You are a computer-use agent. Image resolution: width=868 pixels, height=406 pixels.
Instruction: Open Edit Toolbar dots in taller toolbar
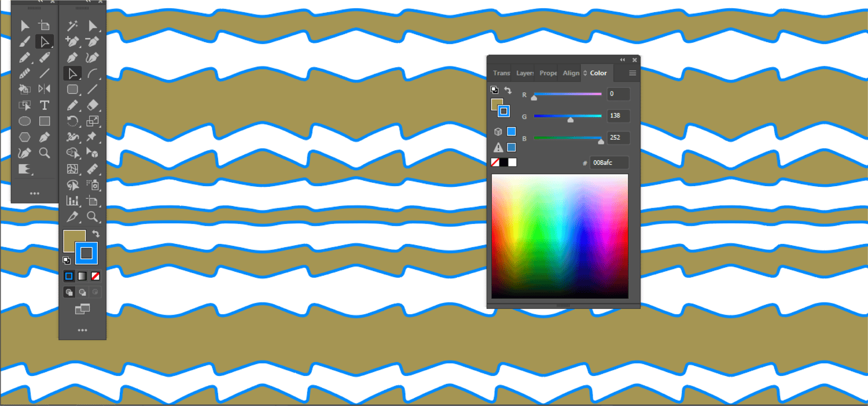pyautogui.click(x=82, y=330)
